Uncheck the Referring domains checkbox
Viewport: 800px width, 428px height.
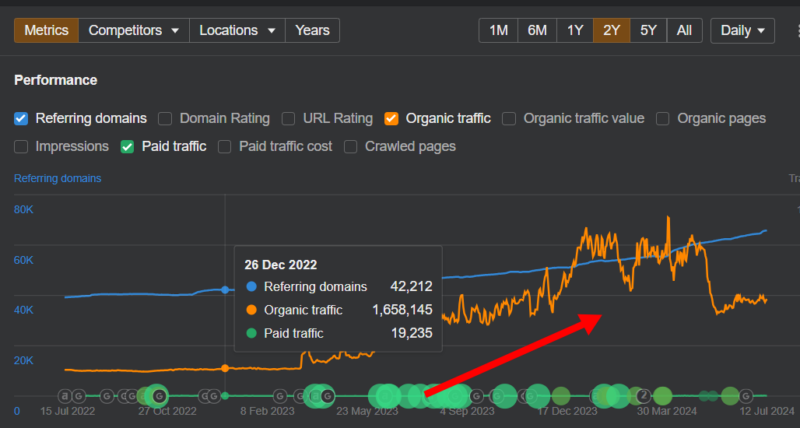click(21, 118)
